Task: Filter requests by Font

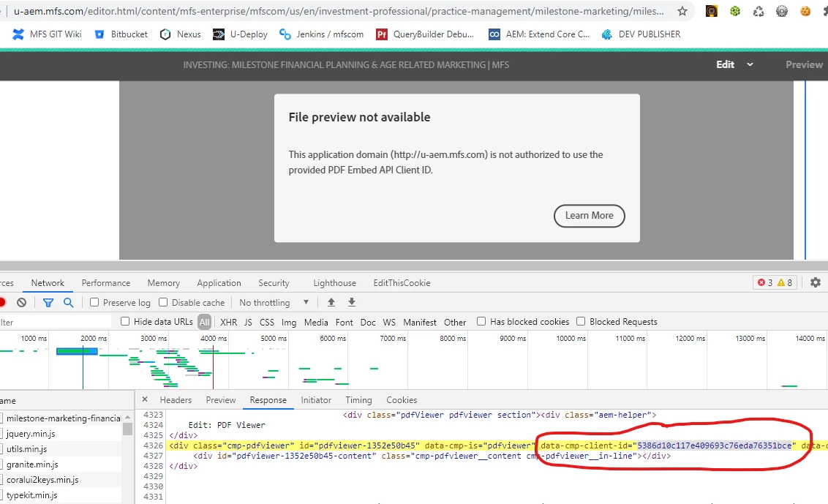Action: [x=345, y=323]
